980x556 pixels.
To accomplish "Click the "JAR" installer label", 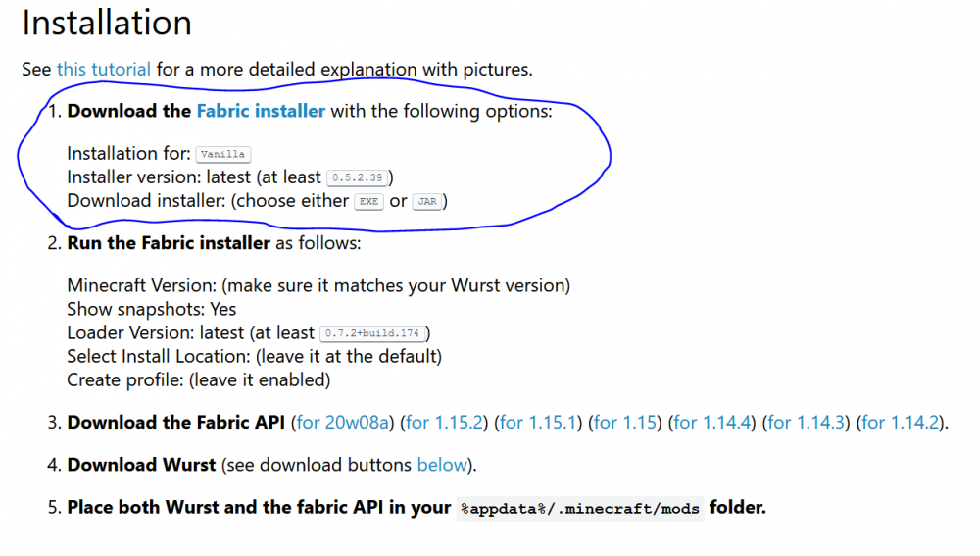I will pos(426,201).
